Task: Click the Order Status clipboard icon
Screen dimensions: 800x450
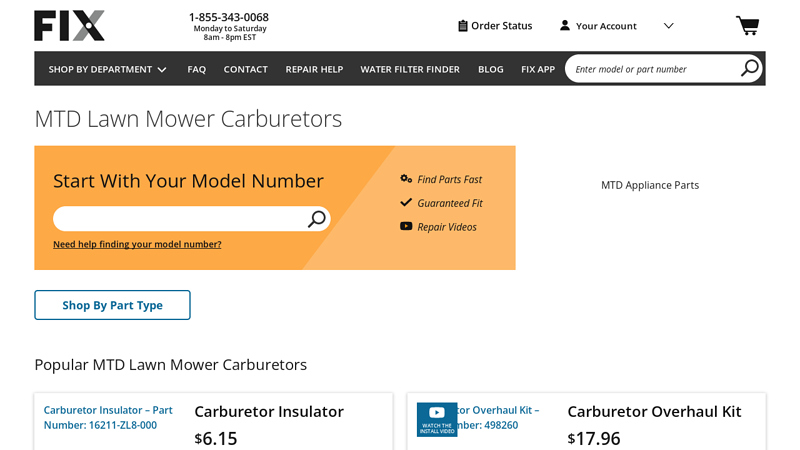Action: click(463, 26)
